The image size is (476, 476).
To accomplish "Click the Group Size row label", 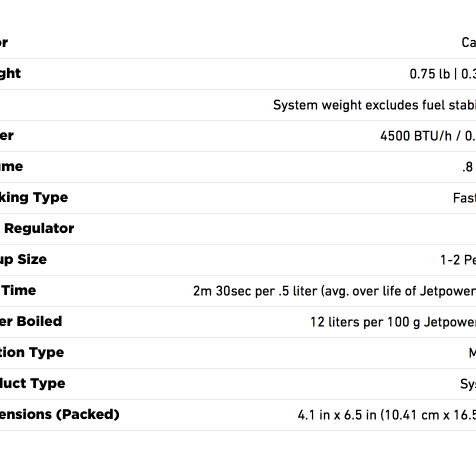I will (23, 259).
